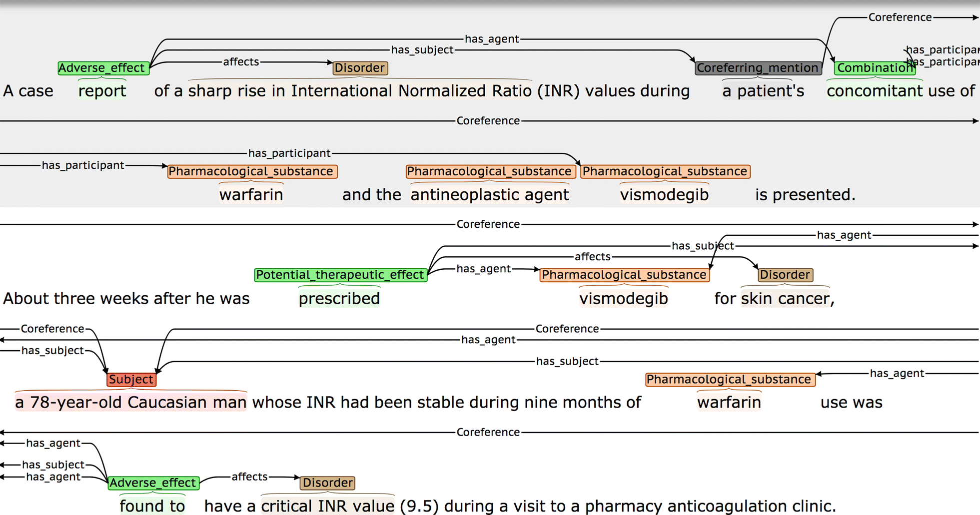980x515 pixels.
Task: Select "warfarin" before "use was"
Action: pyautogui.click(x=729, y=402)
